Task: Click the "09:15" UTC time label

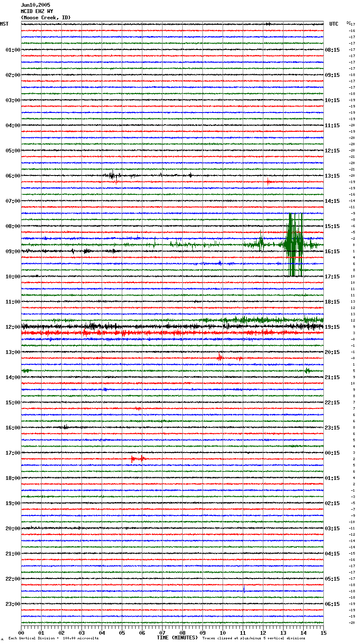Action: [x=332, y=75]
